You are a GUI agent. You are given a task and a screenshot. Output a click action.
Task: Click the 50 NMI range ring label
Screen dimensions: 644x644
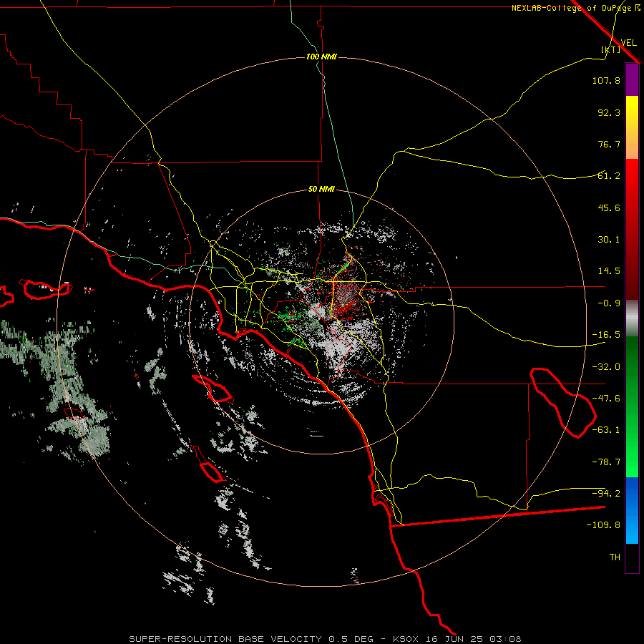321,190
